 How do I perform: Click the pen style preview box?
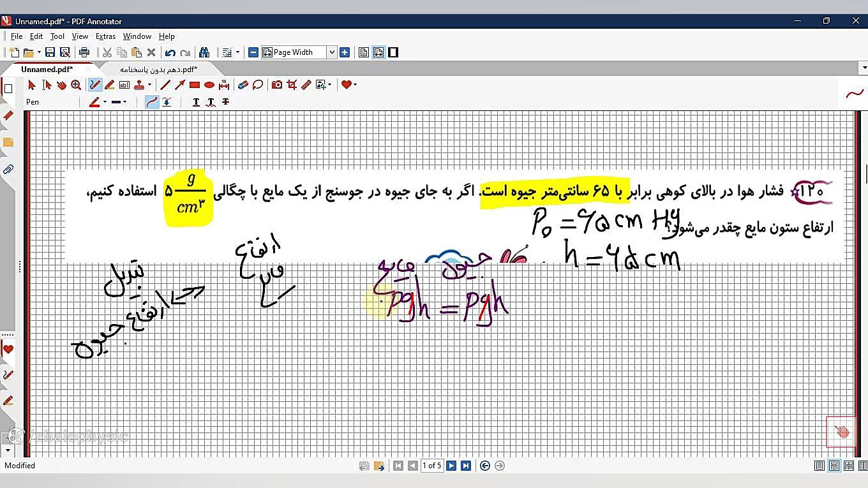click(855, 94)
